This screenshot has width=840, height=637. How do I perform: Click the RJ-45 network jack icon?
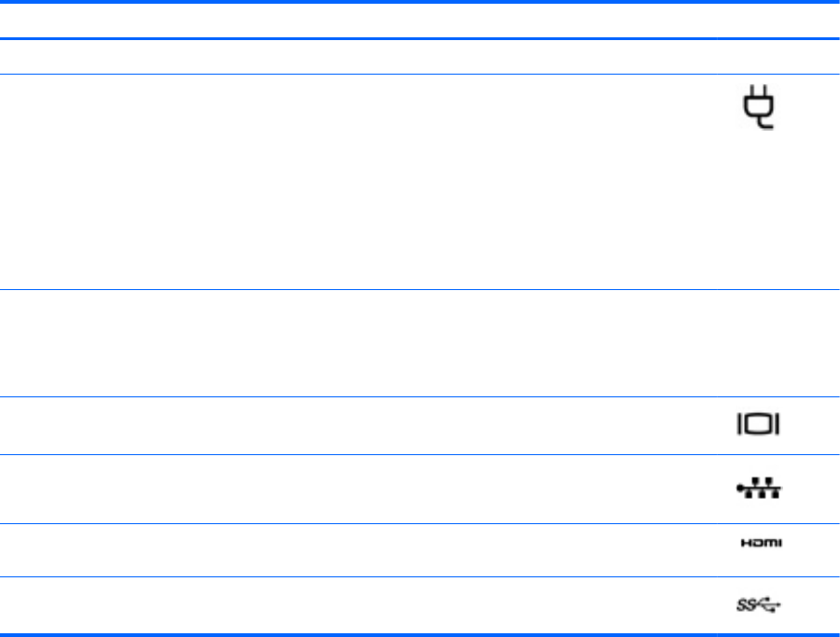click(759, 488)
